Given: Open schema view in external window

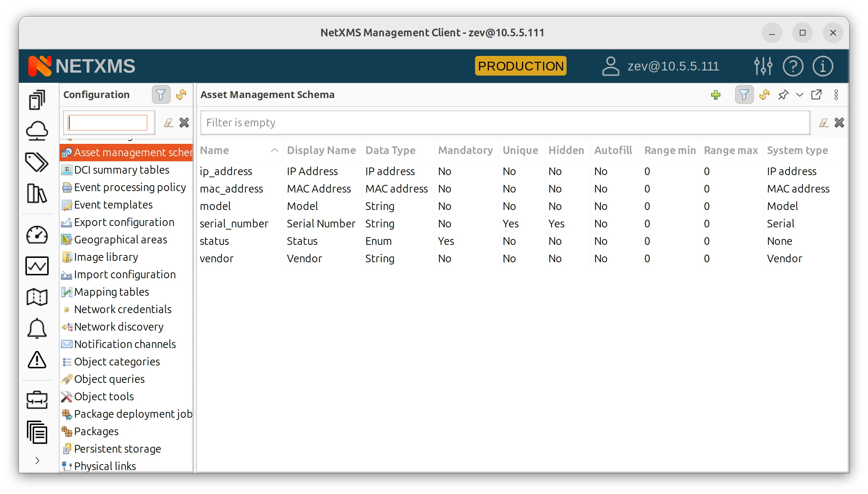Looking at the screenshot, I should click(816, 95).
